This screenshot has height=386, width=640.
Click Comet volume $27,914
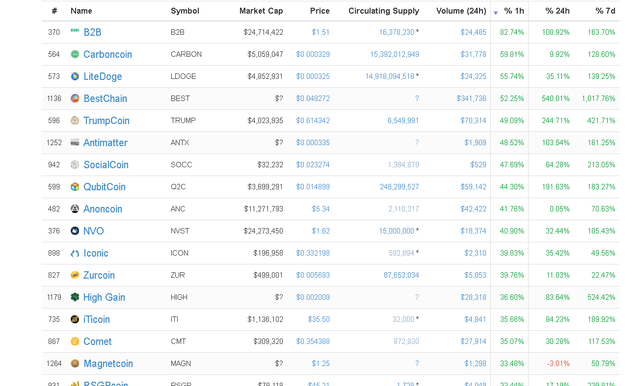click(473, 341)
